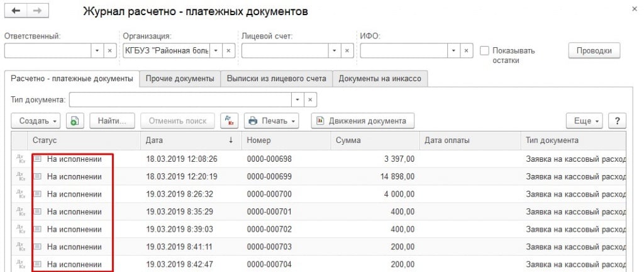Click document icon in row 0000-000698
This screenshot has height=272, width=644.
(38, 159)
